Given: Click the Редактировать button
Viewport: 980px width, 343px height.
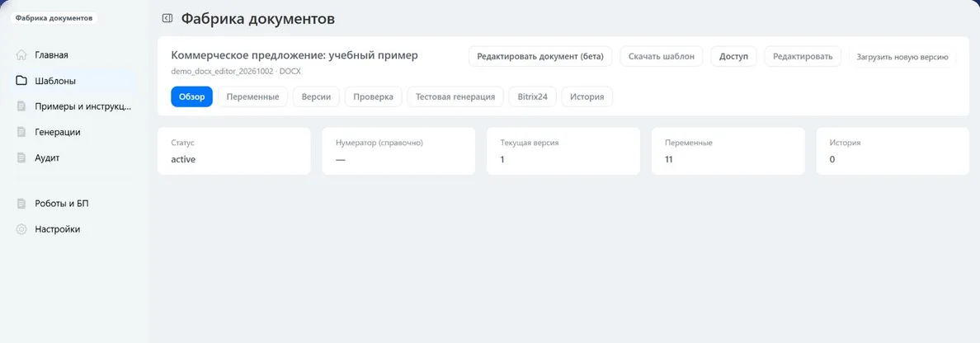Looking at the screenshot, I should click(803, 56).
